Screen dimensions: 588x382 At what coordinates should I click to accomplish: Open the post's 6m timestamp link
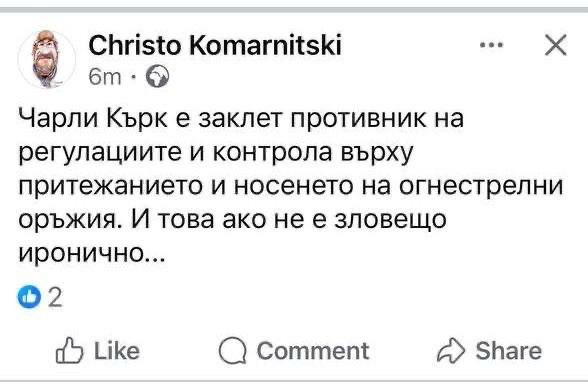point(105,77)
